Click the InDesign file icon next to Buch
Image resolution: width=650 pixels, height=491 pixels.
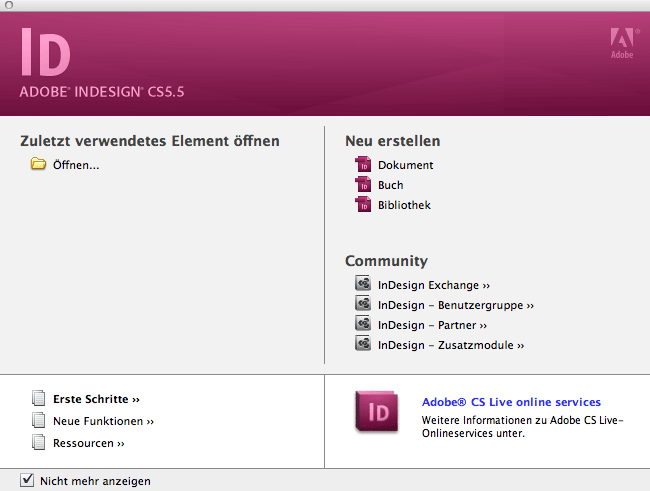(x=363, y=184)
